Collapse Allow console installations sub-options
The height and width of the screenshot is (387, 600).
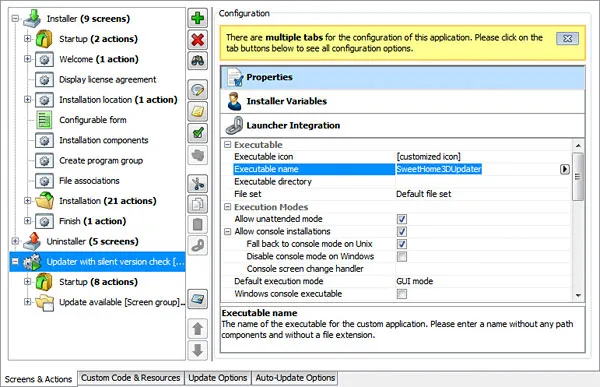[x=228, y=232]
